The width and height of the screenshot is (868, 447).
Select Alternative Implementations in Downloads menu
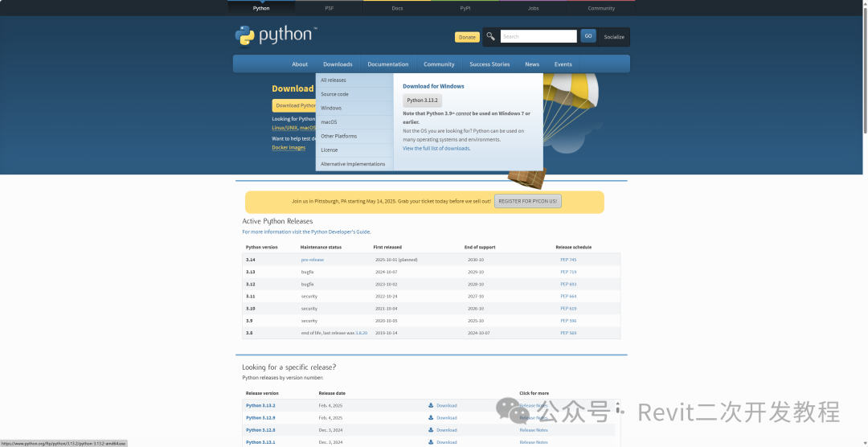354,164
